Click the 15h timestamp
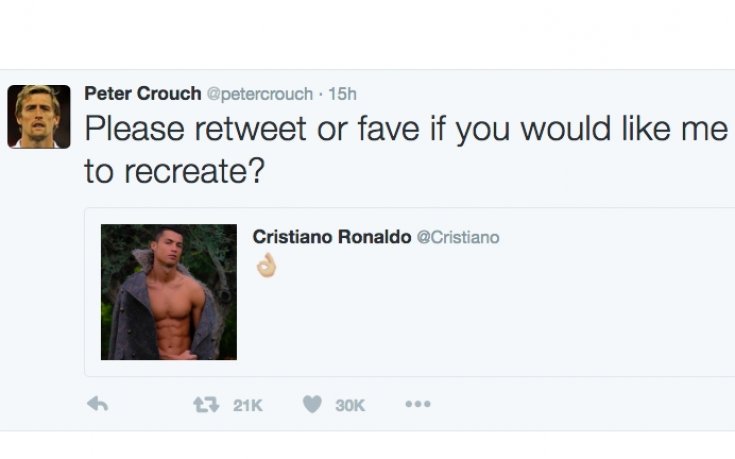This screenshot has height=459, width=735. (342, 94)
